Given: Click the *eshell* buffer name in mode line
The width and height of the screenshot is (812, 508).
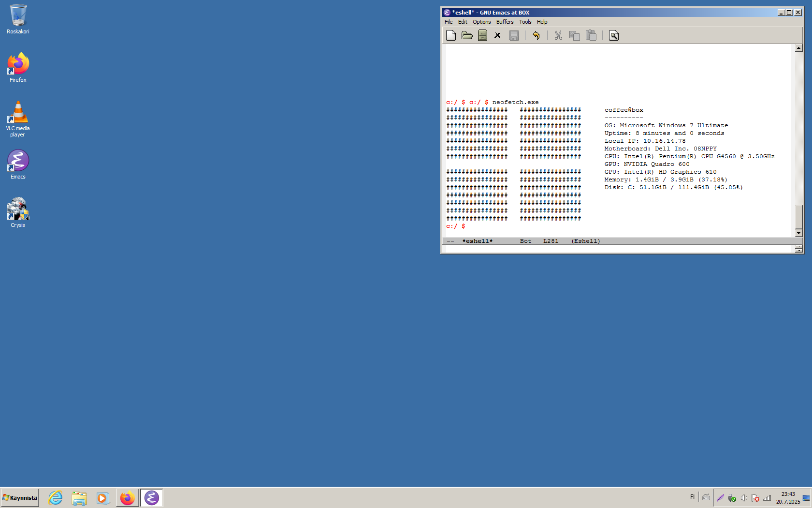Looking at the screenshot, I should (x=478, y=241).
